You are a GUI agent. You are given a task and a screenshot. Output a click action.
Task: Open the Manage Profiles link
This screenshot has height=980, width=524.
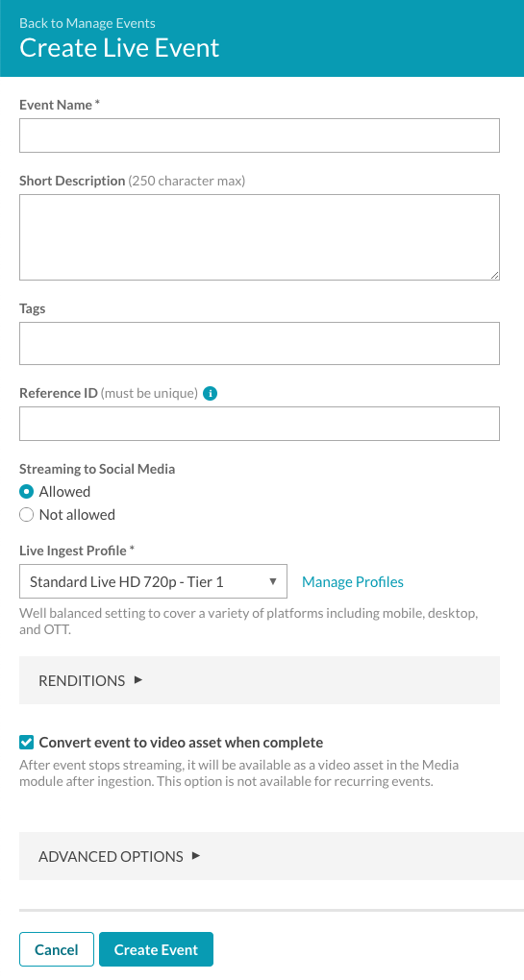coord(353,582)
